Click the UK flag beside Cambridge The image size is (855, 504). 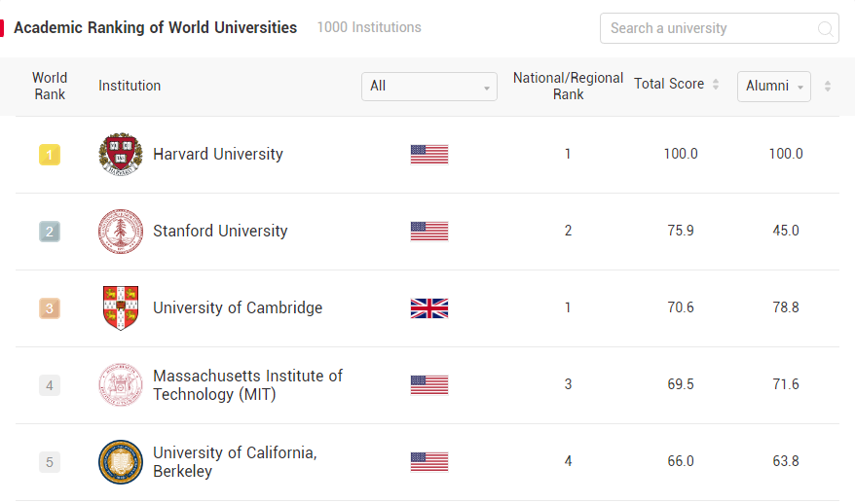tap(429, 308)
